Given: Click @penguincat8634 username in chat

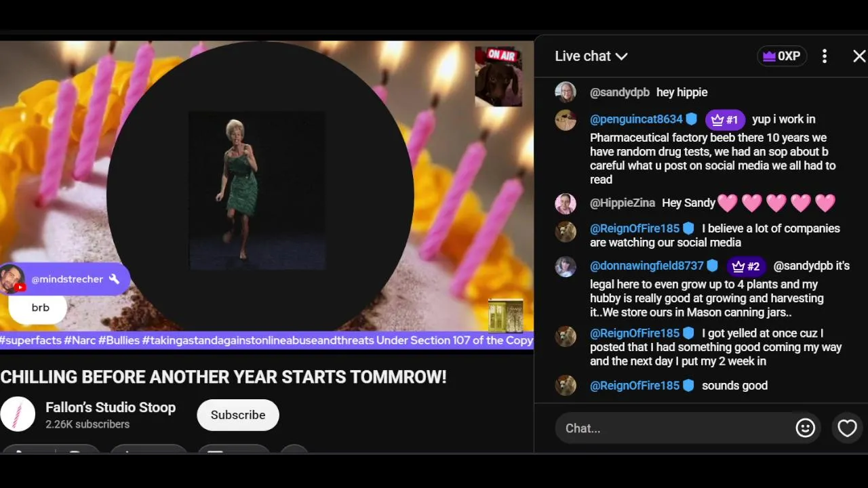Looking at the screenshot, I should coord(636,119).
